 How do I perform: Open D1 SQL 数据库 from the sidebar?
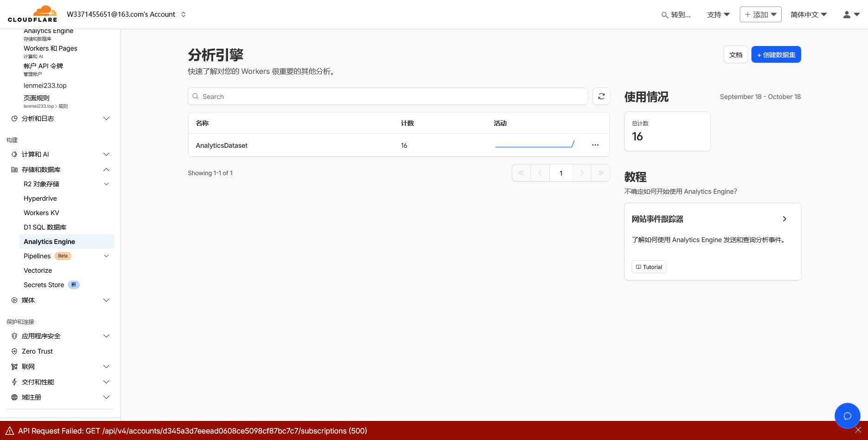point(45,227)
